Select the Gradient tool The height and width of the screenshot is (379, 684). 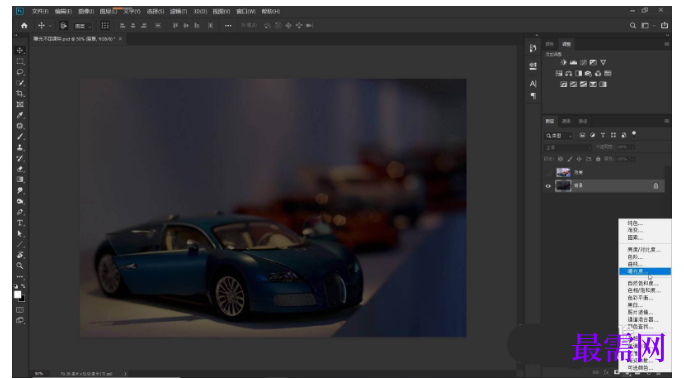pos(20,180)
